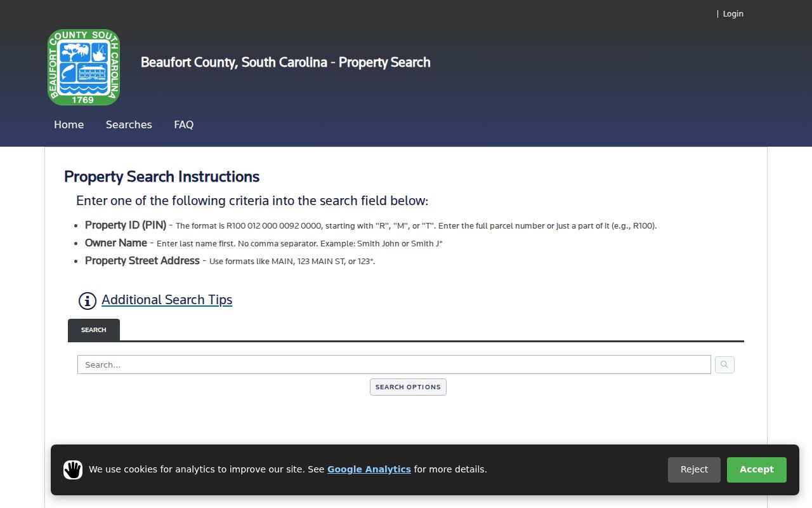Click the Beaufort County seal logo
Image resolution: width=812 pixels, height=508 pixels.
click(84, 67)
